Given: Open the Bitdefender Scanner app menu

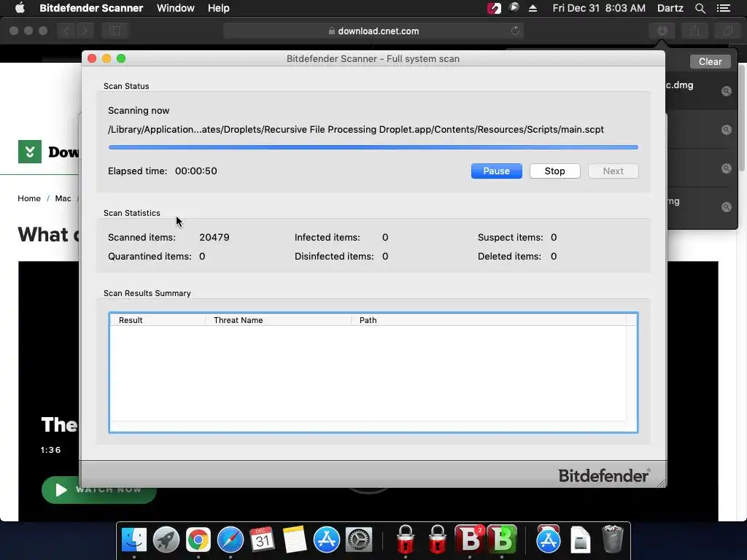Looking at the screenshot, I should [x=91, y=8].
